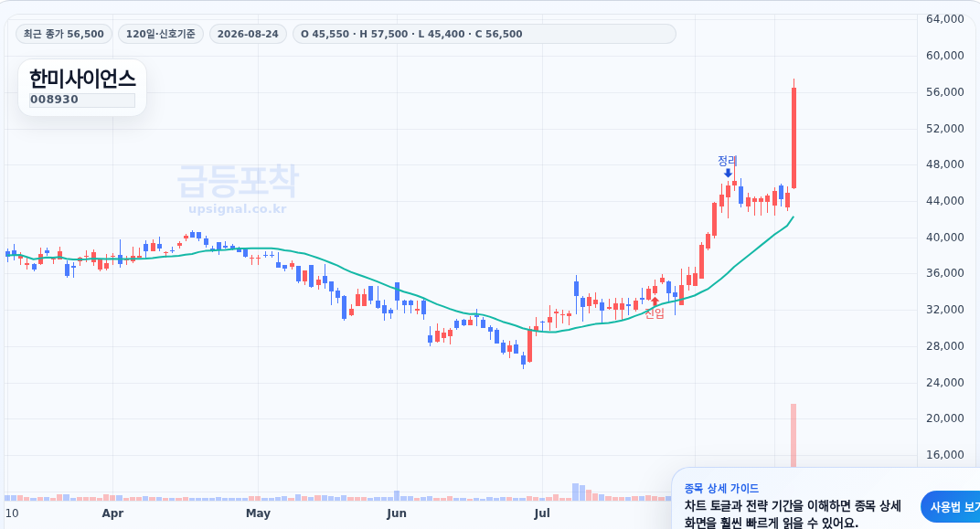Click the 32,000 price axis label
Viewport: 980px width, 529px height.
click(944, 310)
